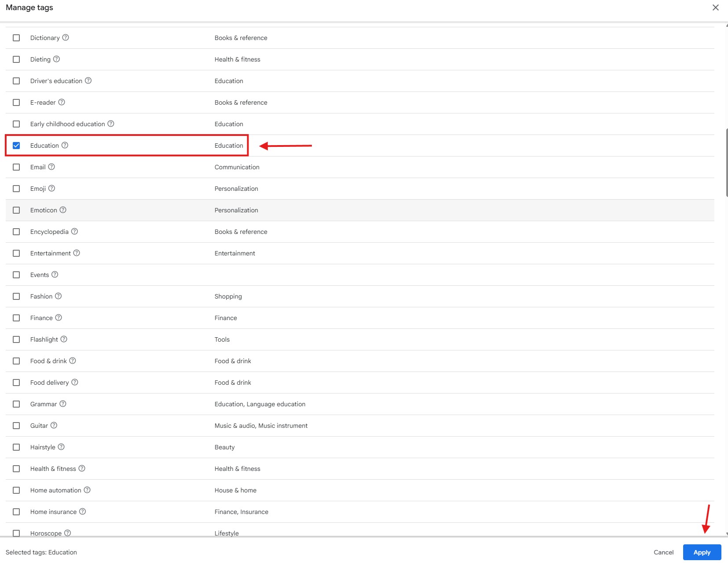The height and width of the screenshot is (565, 728).
Task: Click Cancel to discard tag changes
Action: coord(663,552)
